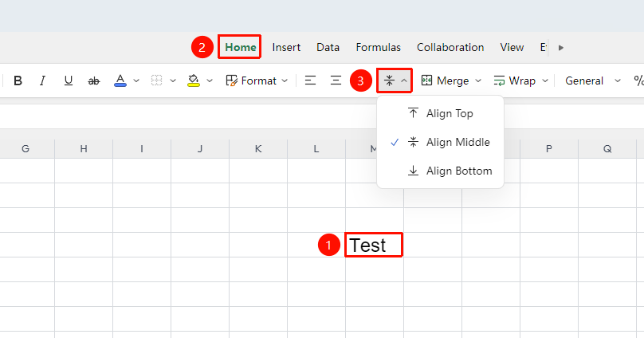The height and width of the screenshot is (338, 644).
Task: Select column H header
Action: pyautogui.click(x=84, y=148)
